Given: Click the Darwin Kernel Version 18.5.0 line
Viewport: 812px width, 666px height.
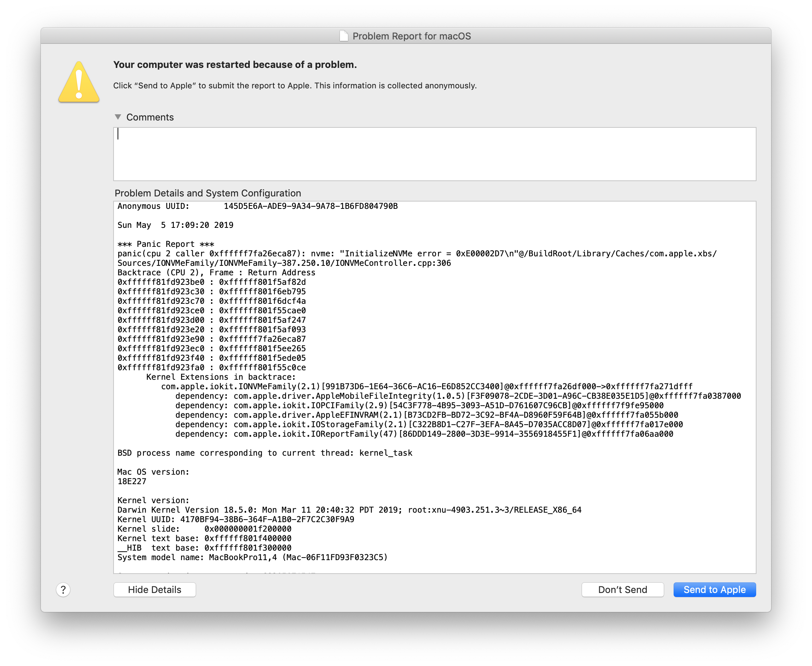Looking at the screenshot, I should point(349,510).
